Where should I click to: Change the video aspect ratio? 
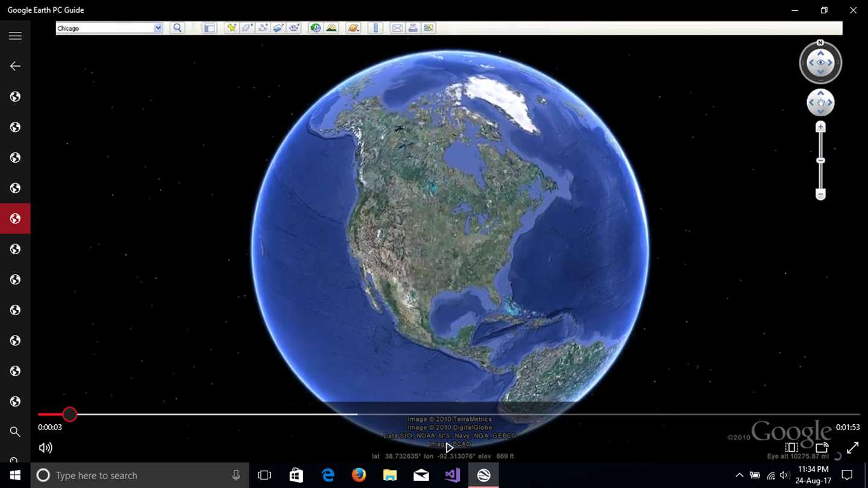[x=792, y=448]
